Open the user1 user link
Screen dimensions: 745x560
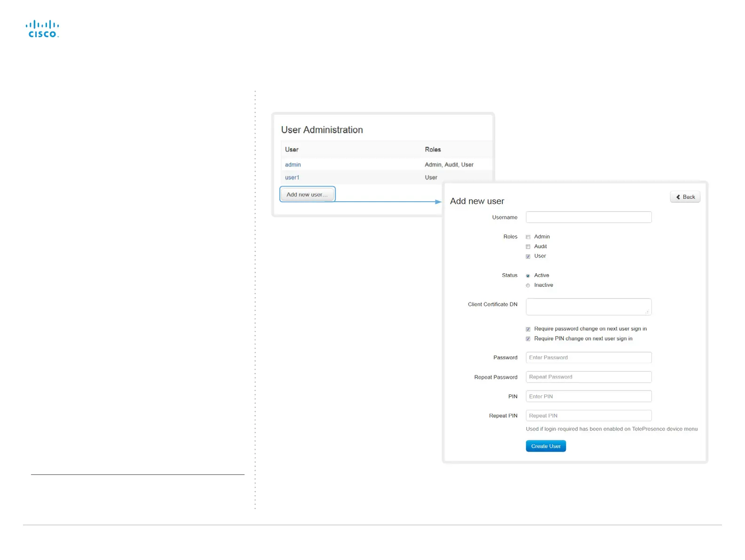click(x=292, y=177)
